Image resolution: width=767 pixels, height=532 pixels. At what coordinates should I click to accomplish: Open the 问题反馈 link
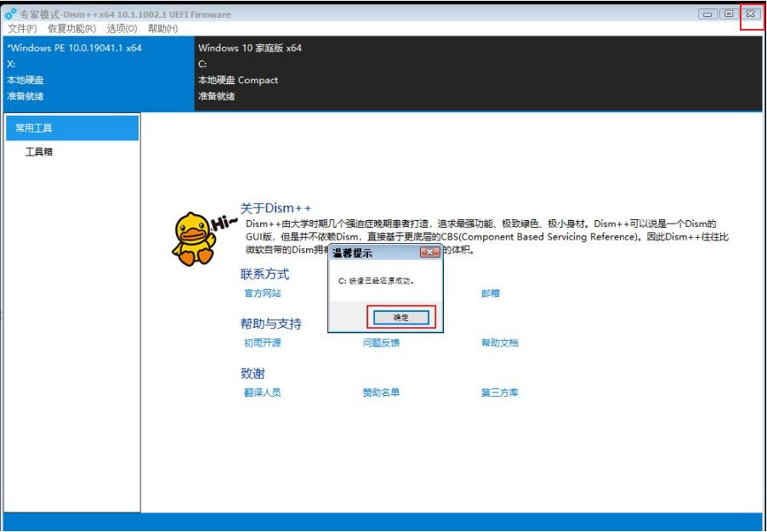tap(381, 343)
